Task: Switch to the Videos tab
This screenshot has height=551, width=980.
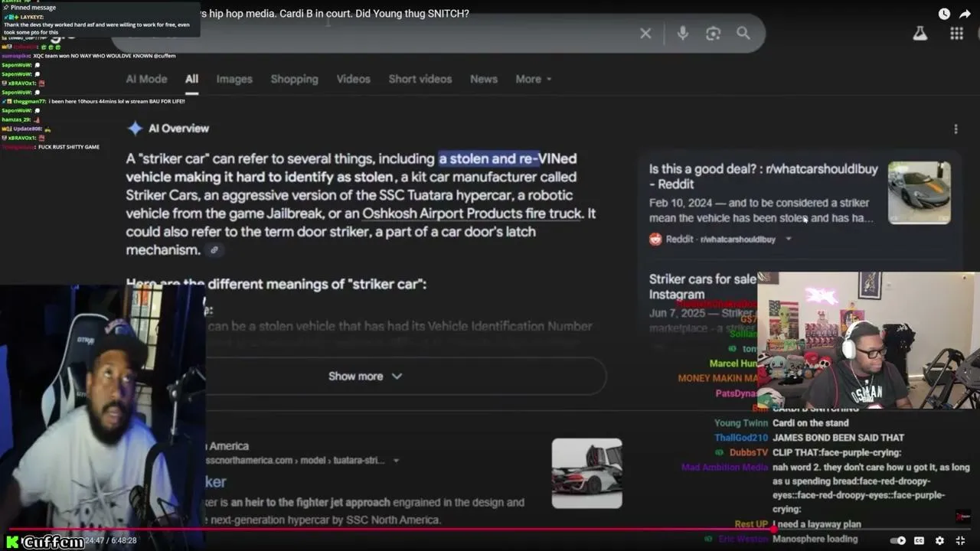Action: point(353,79)
